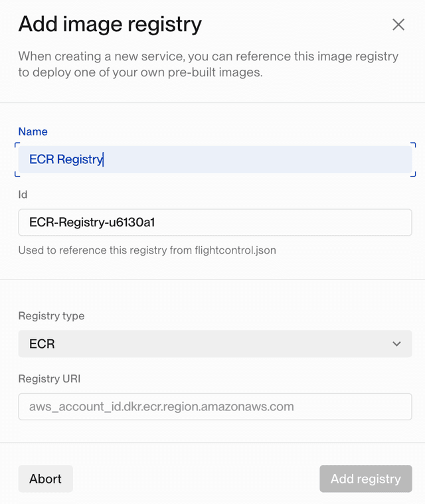
Task: Click the "Name" field label
Action: click(x=33, y=131)
